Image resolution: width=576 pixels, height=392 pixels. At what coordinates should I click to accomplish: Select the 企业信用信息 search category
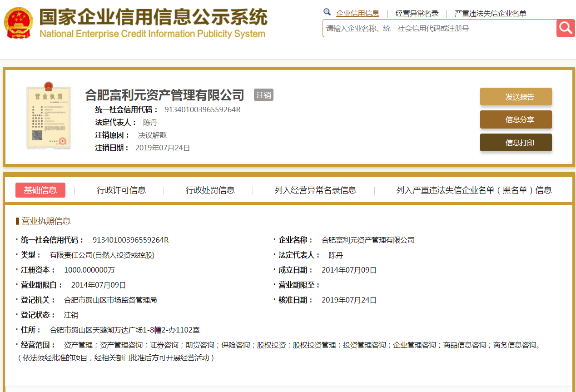click(x=358, y=13)
